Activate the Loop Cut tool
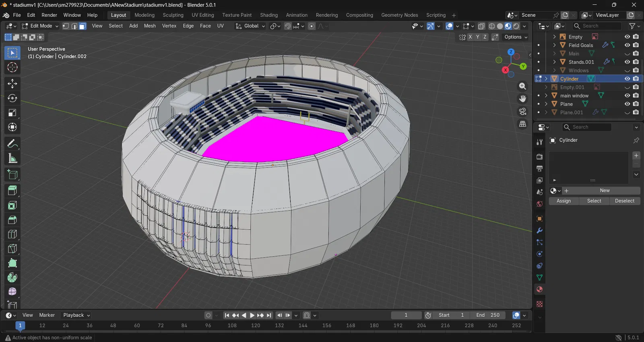 [12, 234]
